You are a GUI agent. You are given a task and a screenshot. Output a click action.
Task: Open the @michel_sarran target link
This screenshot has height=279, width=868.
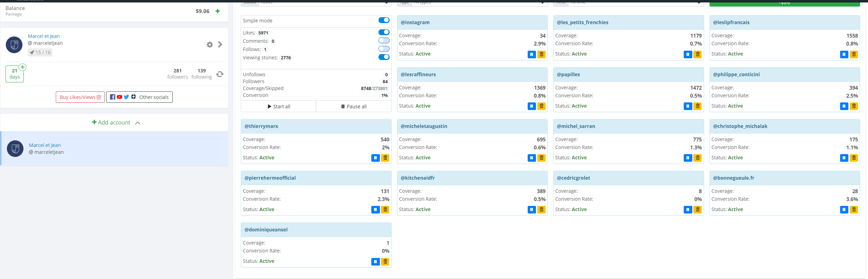[576, 126]
